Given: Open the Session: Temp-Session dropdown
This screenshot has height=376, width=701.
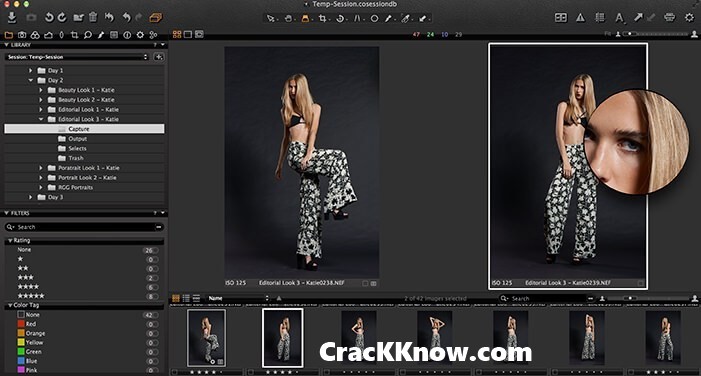Looking at the screenshot, I should [x=77, y=57].
